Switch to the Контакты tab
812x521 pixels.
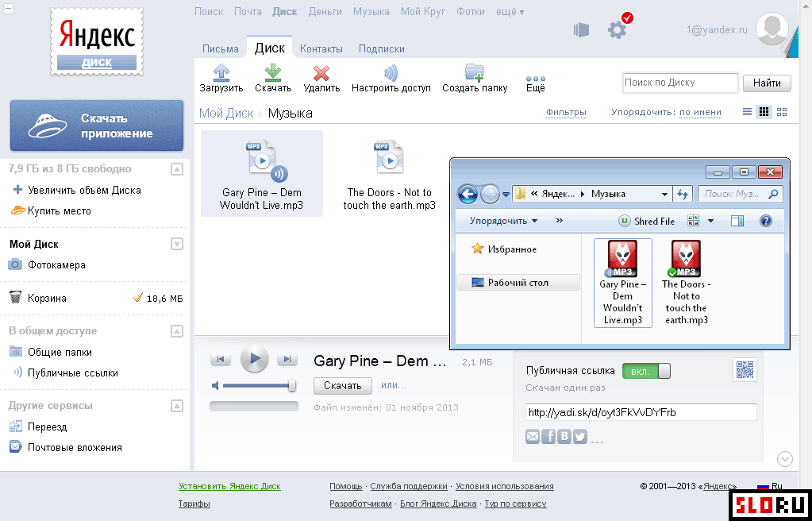321,48
